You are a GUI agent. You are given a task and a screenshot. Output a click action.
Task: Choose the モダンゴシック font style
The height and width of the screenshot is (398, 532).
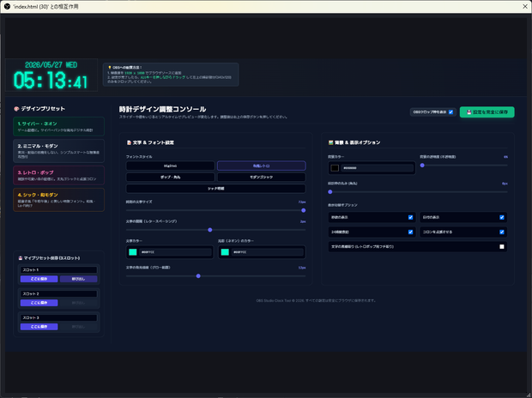point(261,177)
